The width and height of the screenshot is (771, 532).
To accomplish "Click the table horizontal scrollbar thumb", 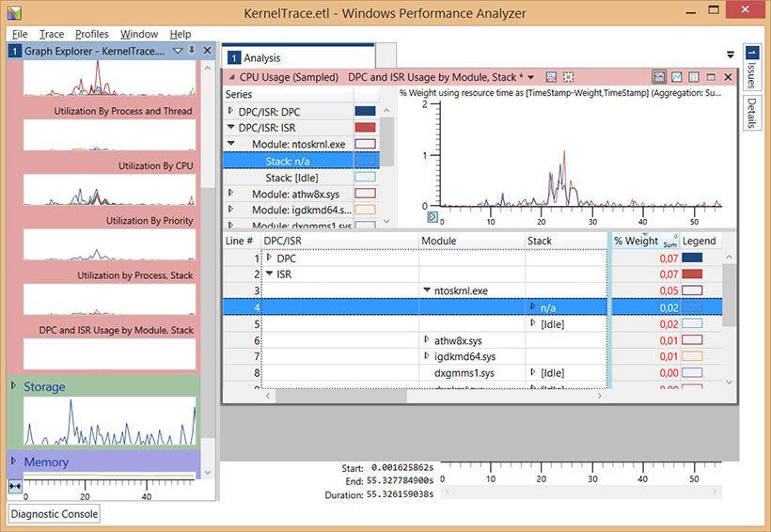I will pos(340,396).
